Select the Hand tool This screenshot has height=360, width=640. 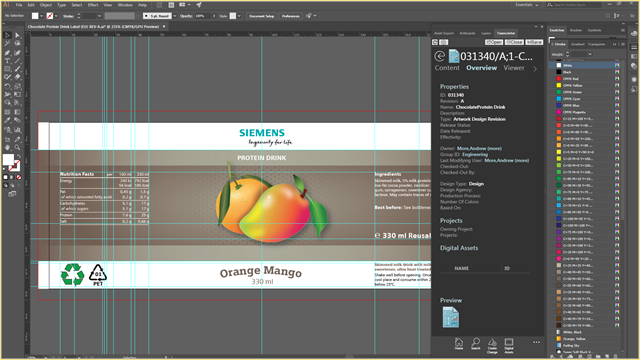click(x=7, y=147)
